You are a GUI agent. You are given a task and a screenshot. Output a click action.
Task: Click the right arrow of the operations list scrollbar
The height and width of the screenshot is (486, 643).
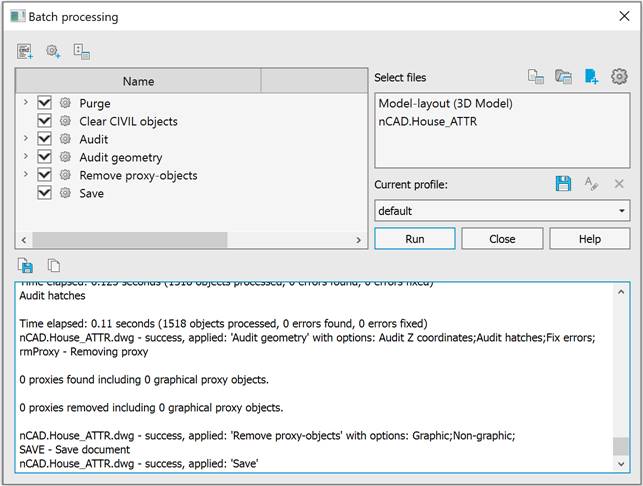click(x=358, y=240)
